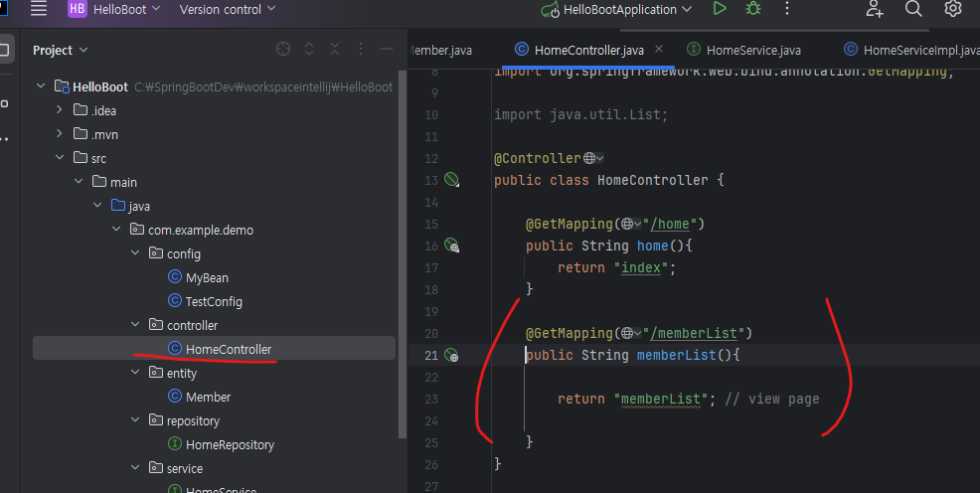This screenshot has height=493, width=980.
Task: Open IDE settings gear icon
Action: point(952,9)
